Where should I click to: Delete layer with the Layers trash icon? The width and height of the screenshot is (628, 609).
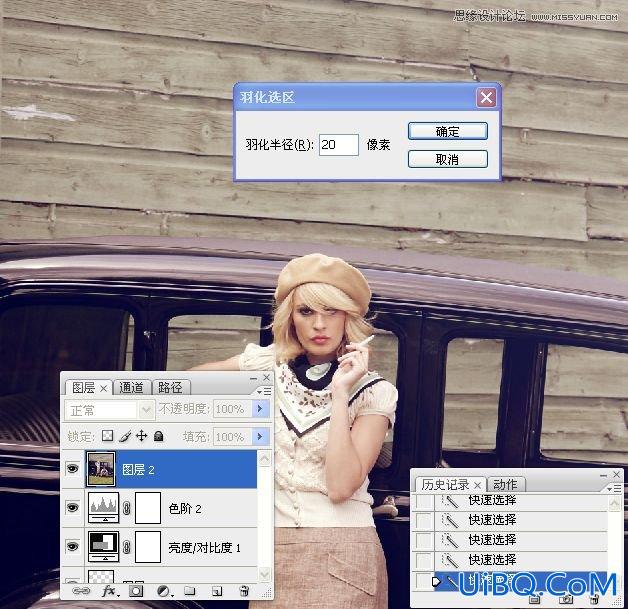coord(244,591)
